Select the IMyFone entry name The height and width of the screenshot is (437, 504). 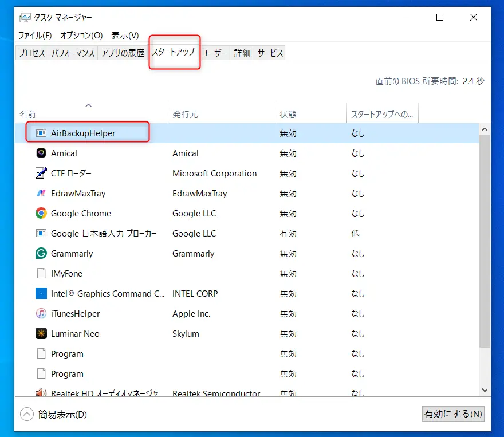tap(66, 273)
